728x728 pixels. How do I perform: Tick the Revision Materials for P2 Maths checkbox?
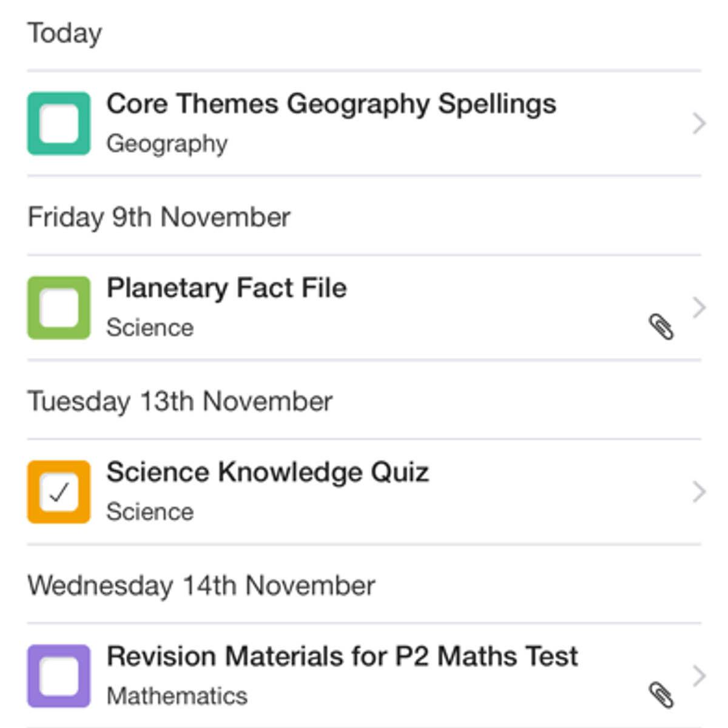coord(59,676)
